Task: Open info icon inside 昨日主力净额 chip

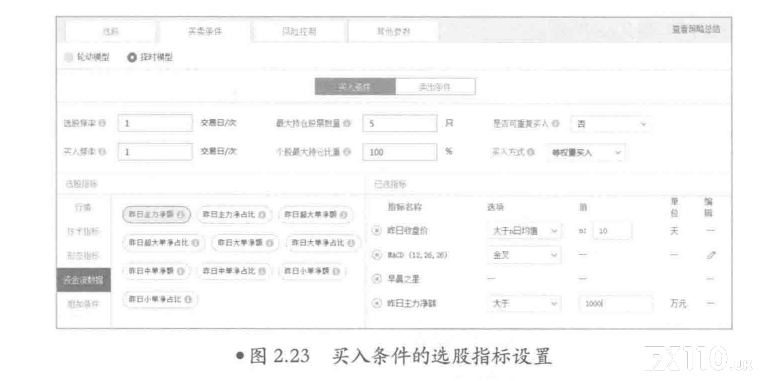Action: tap(181, 214)
